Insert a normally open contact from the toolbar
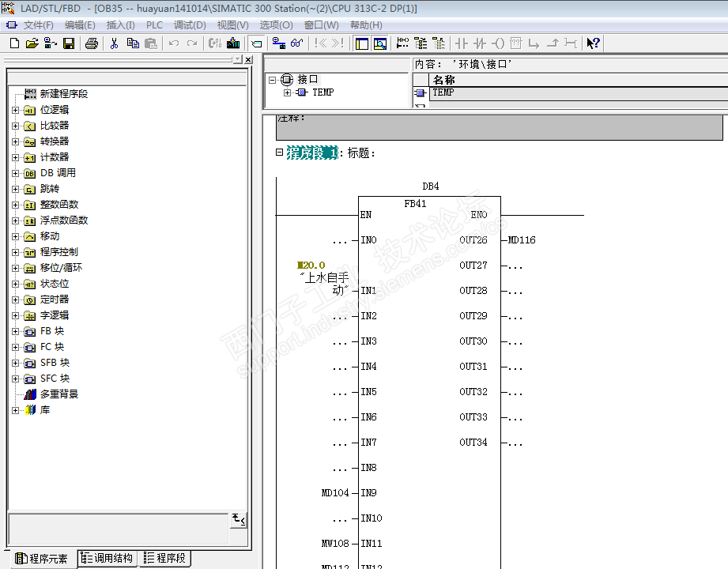 click(462, 43)
